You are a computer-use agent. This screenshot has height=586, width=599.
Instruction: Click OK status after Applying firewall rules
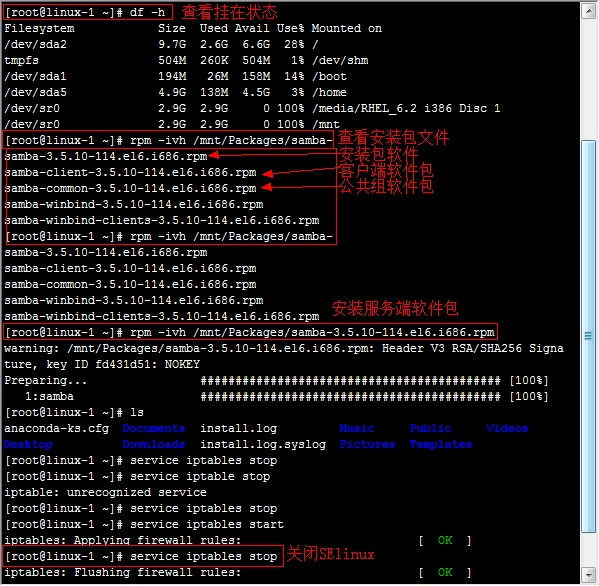point(445,541)
